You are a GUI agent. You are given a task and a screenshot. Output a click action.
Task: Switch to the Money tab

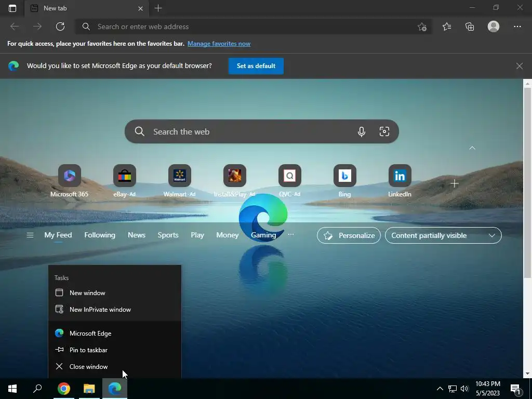click(x=228, y=235)
